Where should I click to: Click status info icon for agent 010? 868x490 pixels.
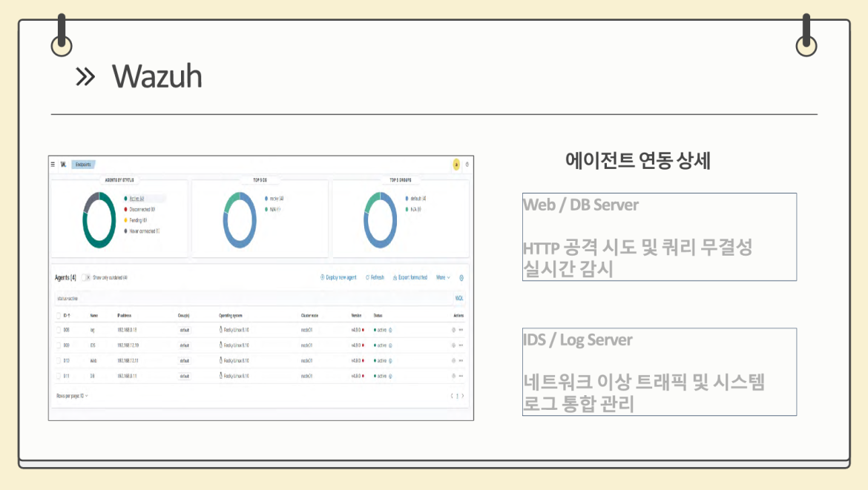pos(390,360)
